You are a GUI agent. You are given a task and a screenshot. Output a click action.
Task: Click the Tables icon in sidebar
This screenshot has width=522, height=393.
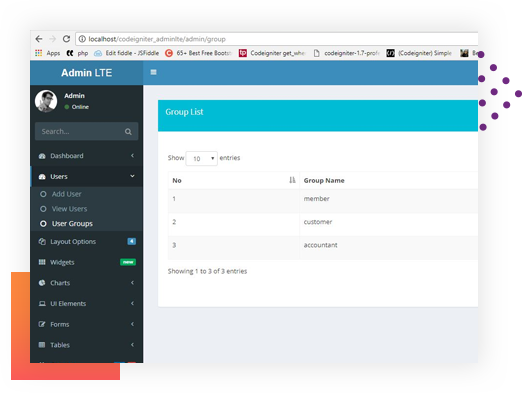[x=42, y=345]
